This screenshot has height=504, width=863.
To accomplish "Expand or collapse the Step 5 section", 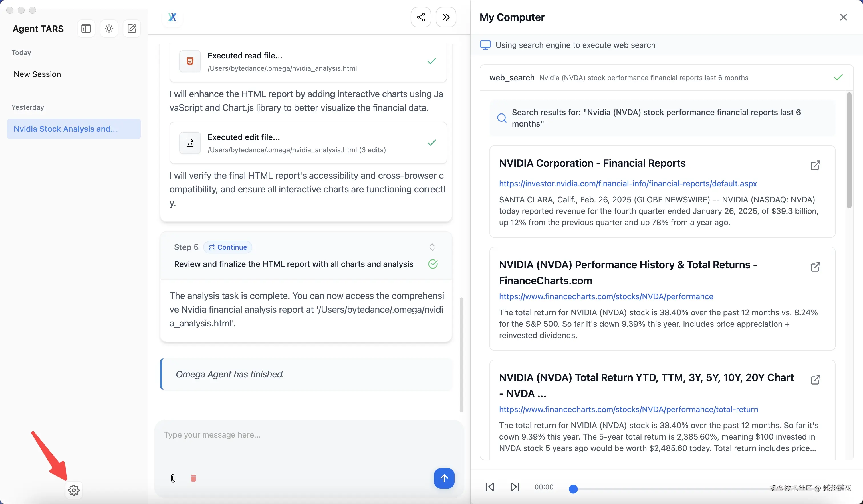I will coord(432,247).
